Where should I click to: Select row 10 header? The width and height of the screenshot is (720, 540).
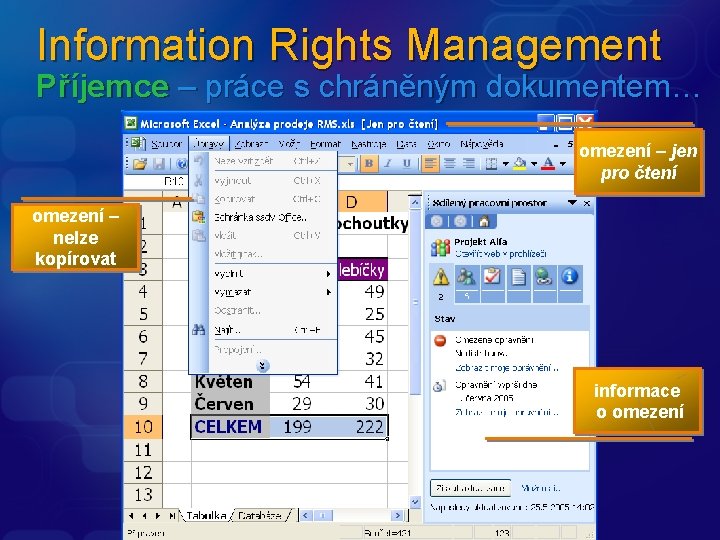[x=143, y=427]
